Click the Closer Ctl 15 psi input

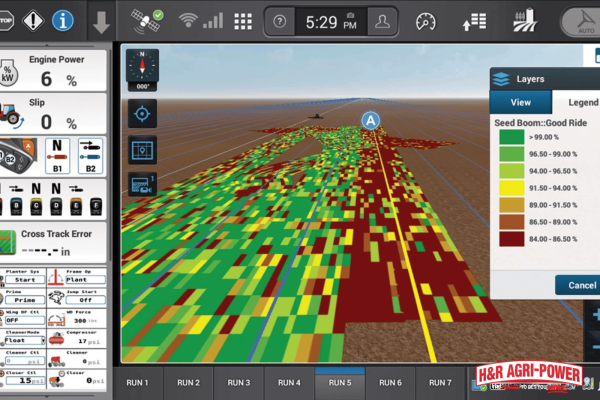click(25, 380)
